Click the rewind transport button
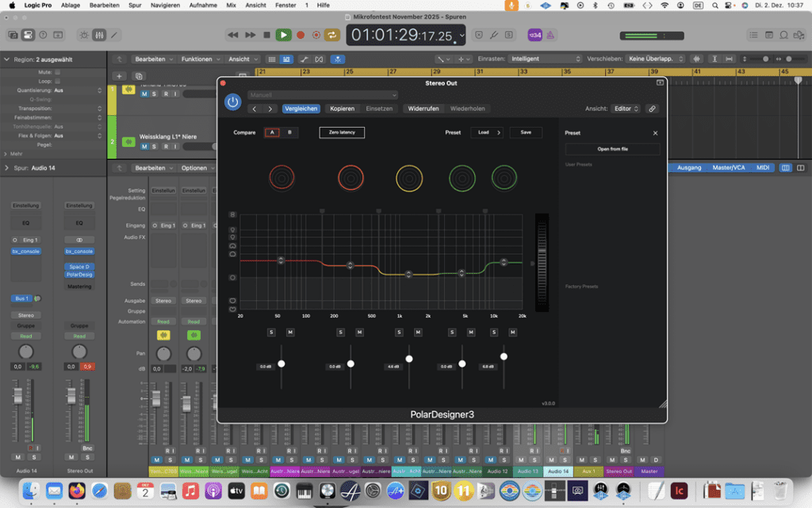The height and width of the screenshot is (508, 812). (x=233, y=35)
